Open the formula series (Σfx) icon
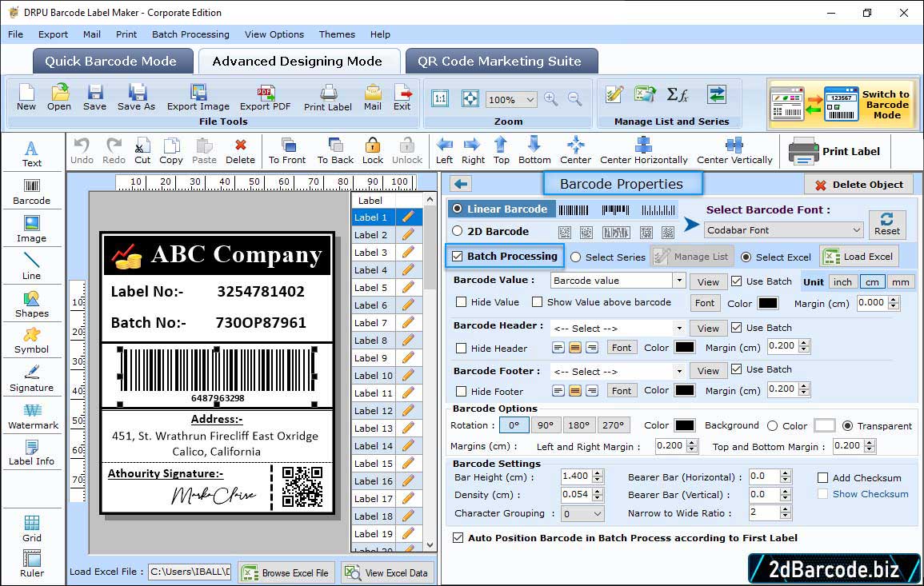 coord(678,94)
